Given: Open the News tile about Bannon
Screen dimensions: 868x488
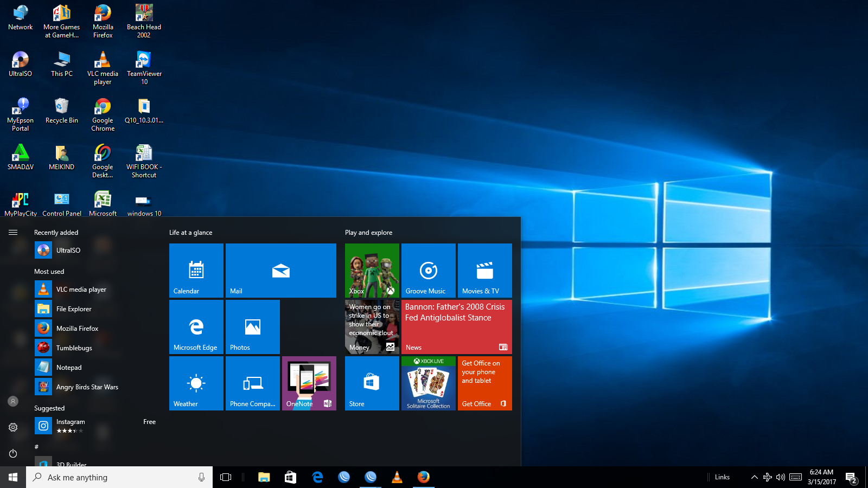Looking at the screenshot, I should coord(457,327).
